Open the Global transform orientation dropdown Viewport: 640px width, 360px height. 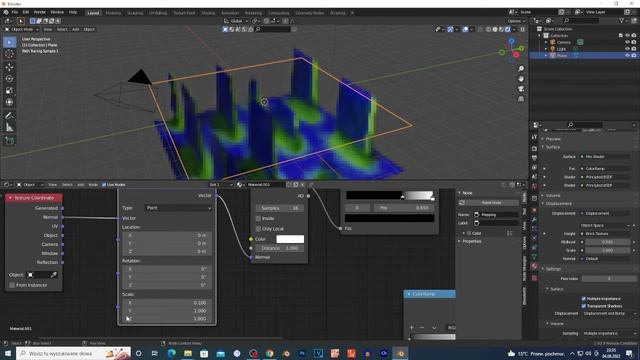(236, 21)
